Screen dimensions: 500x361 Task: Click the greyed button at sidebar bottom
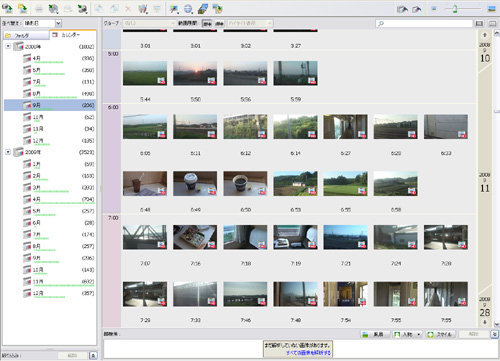73,356
